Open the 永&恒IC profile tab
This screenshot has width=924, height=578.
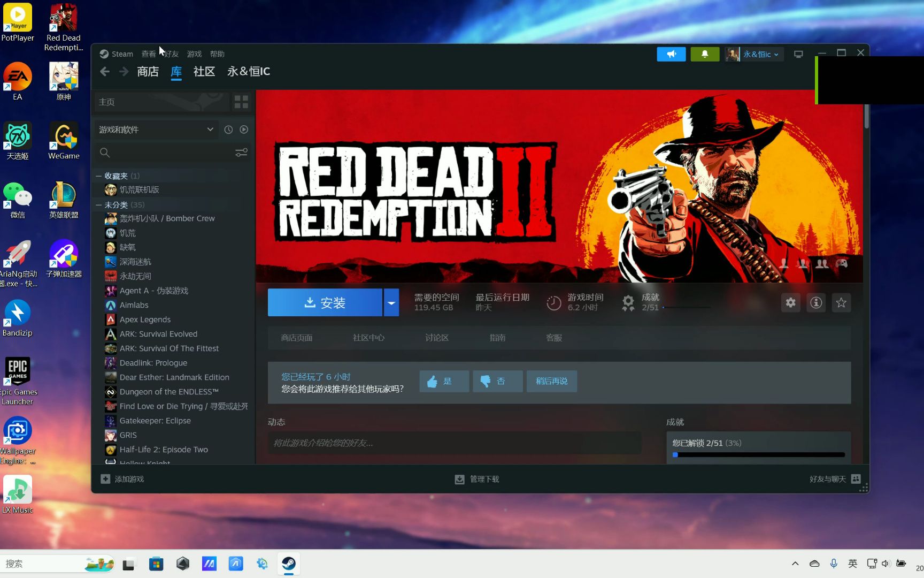coord(249,72)
